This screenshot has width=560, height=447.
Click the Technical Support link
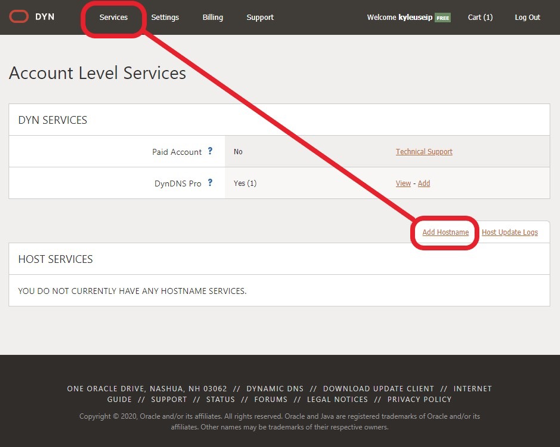coord(424,152)
